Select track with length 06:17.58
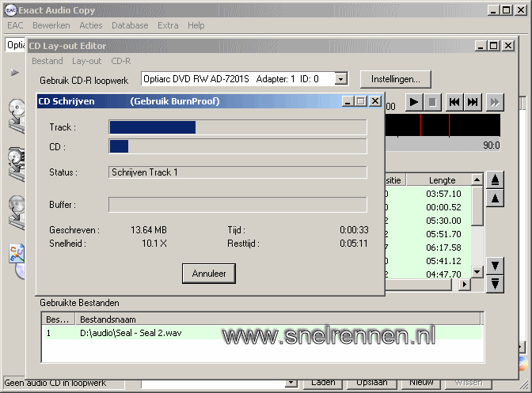The image size is (532, 393). pos(428,248)
